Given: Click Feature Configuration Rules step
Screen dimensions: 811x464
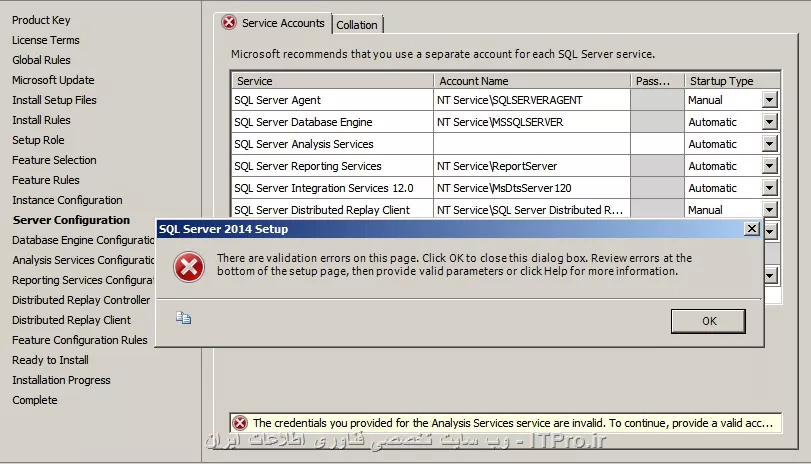Looking at the screenshot, I should click(x=80, y=340).
